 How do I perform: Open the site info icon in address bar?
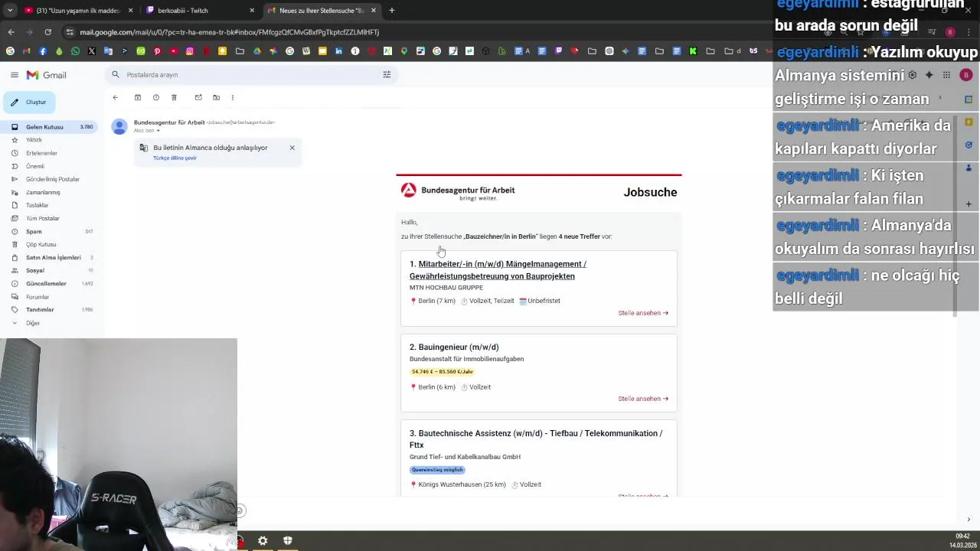pos(70,32)
